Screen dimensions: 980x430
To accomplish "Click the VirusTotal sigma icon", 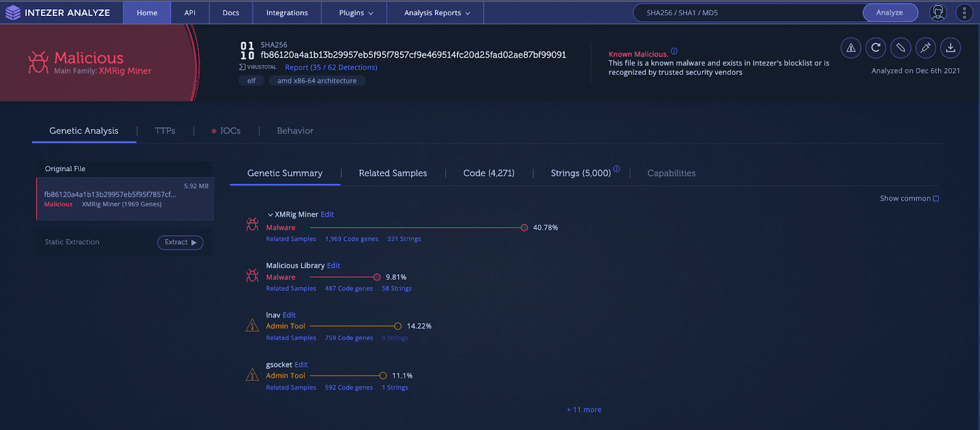I will coord(243,67).
